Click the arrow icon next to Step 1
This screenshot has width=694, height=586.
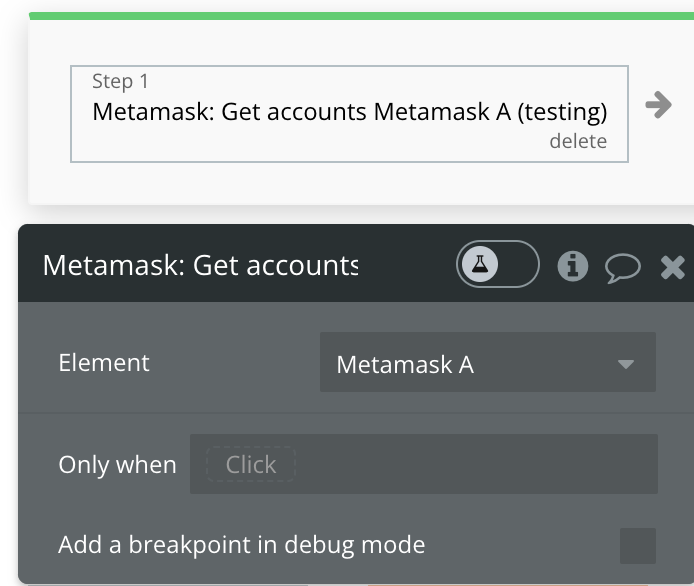(x=659, y=105)
